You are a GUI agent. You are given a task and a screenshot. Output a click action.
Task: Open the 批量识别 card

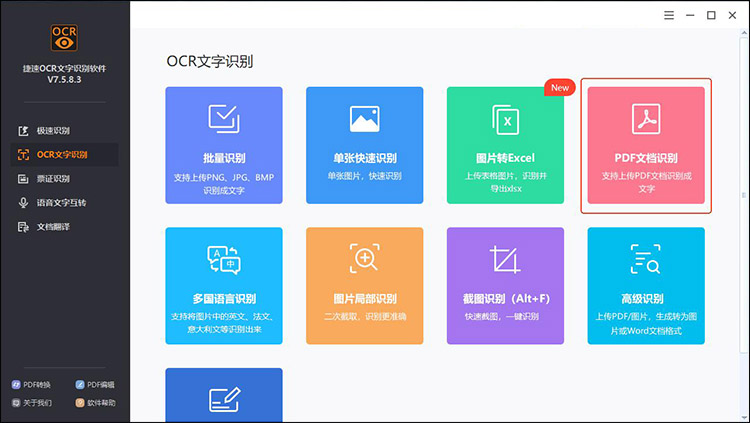tap(224, 145)
